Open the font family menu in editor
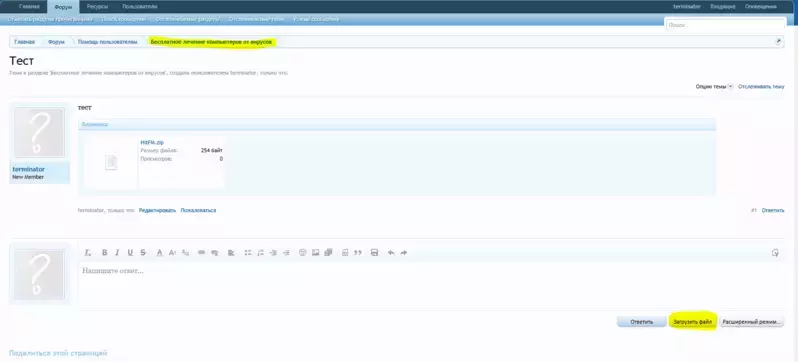The width and height of the screenshot is (798, 362). coord(185,253)
